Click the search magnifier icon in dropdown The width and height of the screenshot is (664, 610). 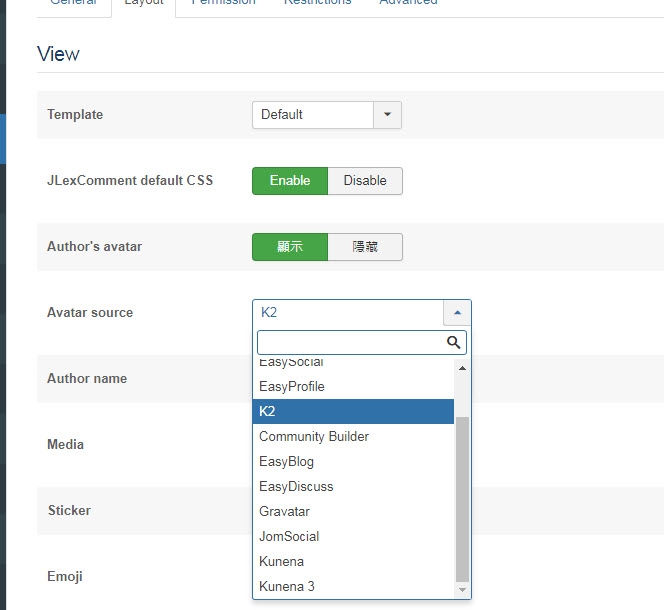point(454,343)
